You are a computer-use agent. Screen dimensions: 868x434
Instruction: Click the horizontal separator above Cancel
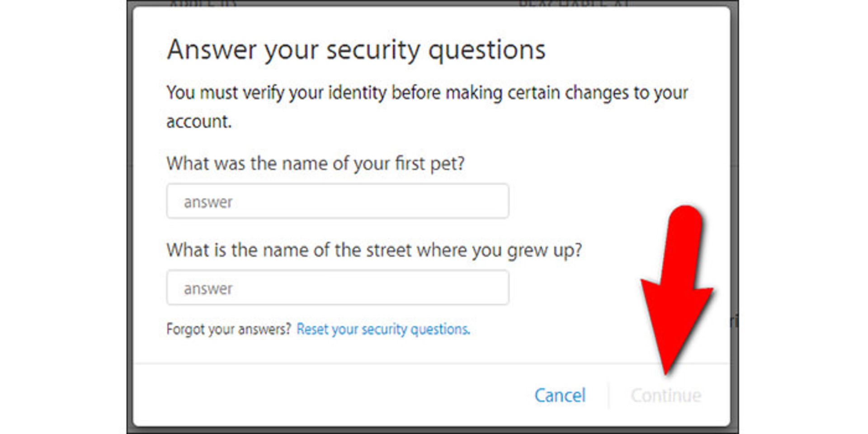[431, 363]
